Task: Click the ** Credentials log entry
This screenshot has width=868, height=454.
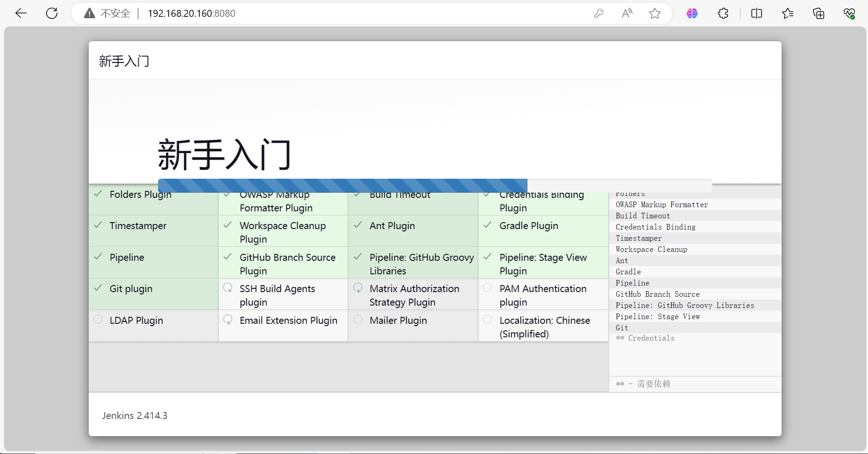Action: coord(645,338)
